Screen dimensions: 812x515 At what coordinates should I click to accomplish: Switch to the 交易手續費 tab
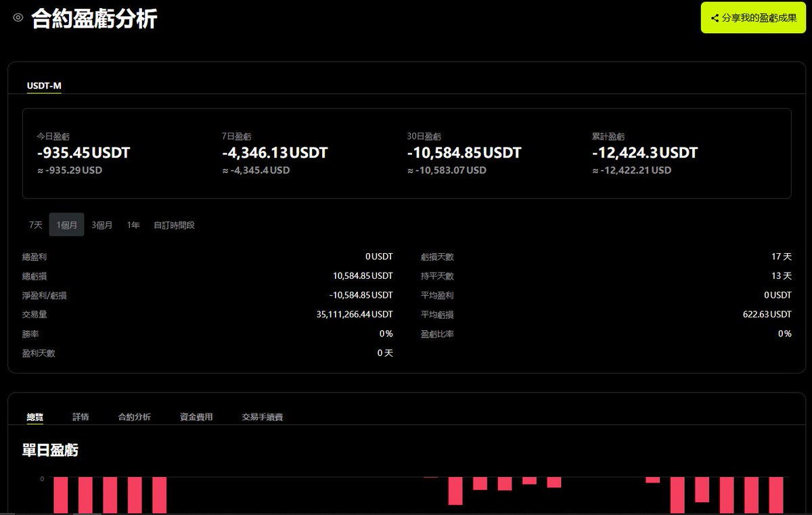263,417
